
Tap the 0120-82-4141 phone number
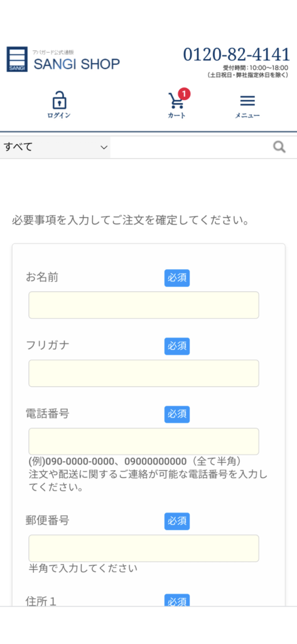(236, 54)
